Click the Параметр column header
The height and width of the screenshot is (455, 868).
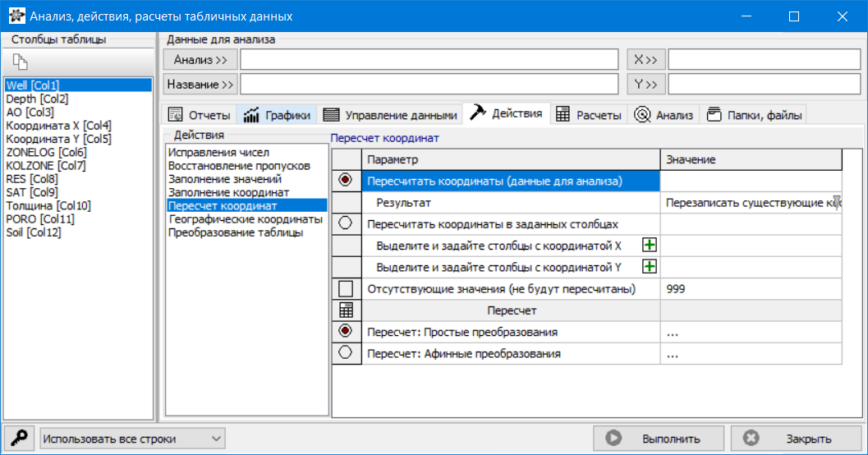coord(511,159)
